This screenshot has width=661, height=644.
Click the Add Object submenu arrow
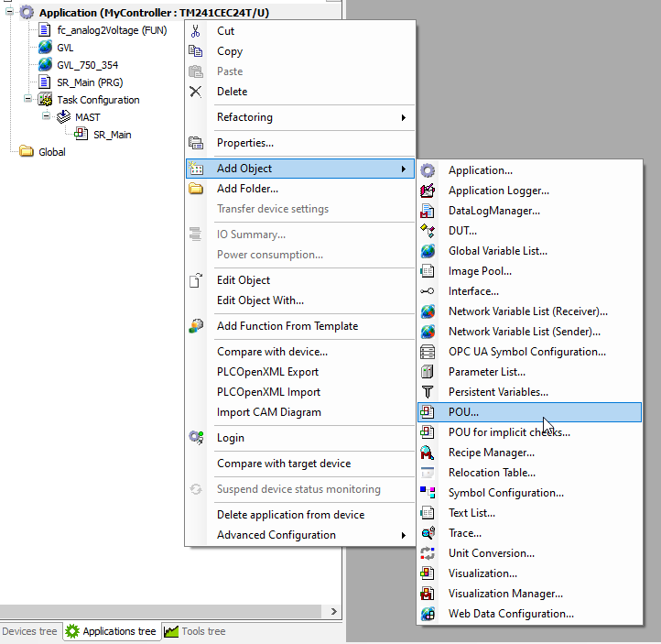[404, 169]
